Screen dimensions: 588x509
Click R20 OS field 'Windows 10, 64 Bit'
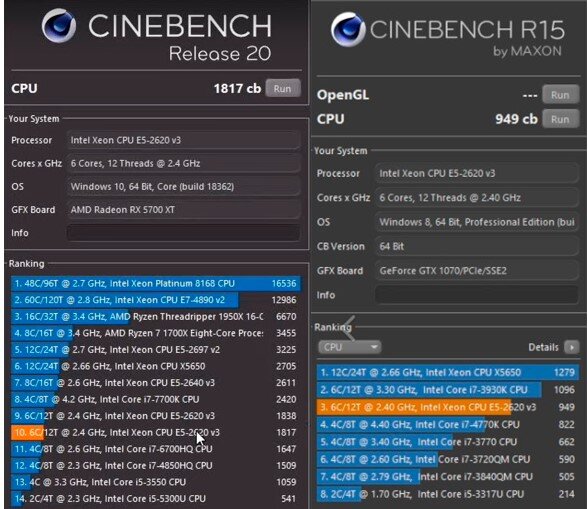coord(183,187)
